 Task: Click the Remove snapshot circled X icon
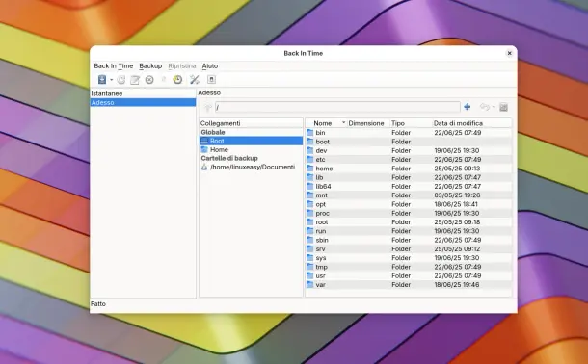[149, 79]
